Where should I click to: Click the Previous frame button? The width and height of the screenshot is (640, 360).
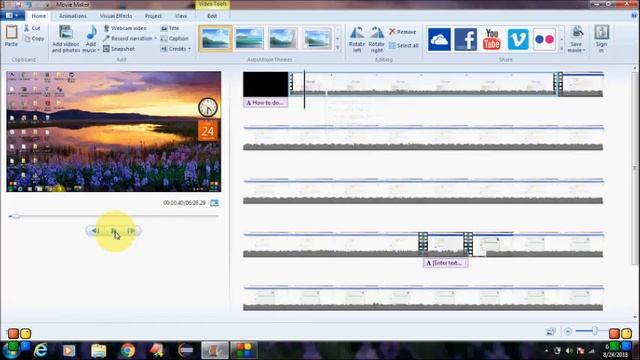[95, 231]
